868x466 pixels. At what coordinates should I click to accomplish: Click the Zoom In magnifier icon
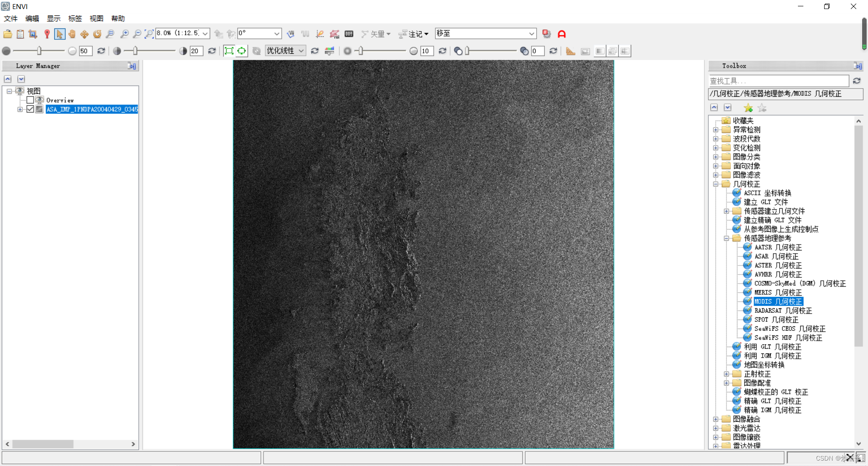pyautogui.click(x=124, y=34)
